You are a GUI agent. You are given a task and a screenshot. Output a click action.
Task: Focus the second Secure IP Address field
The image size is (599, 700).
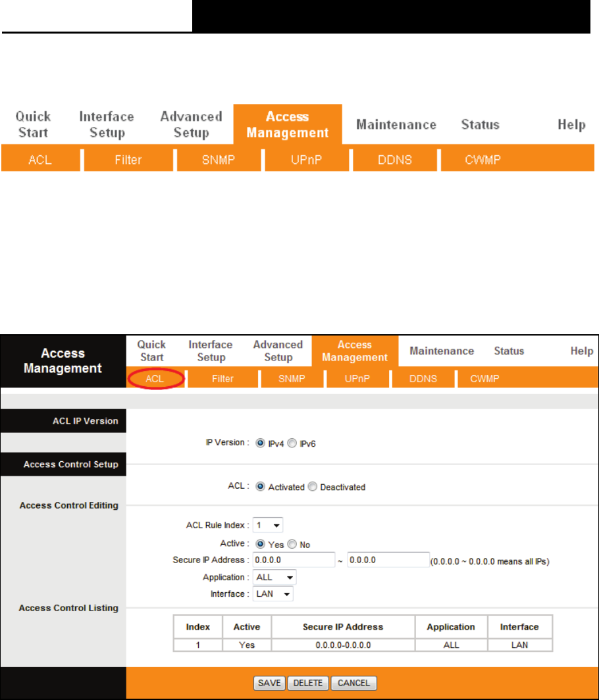click(388, 560)
